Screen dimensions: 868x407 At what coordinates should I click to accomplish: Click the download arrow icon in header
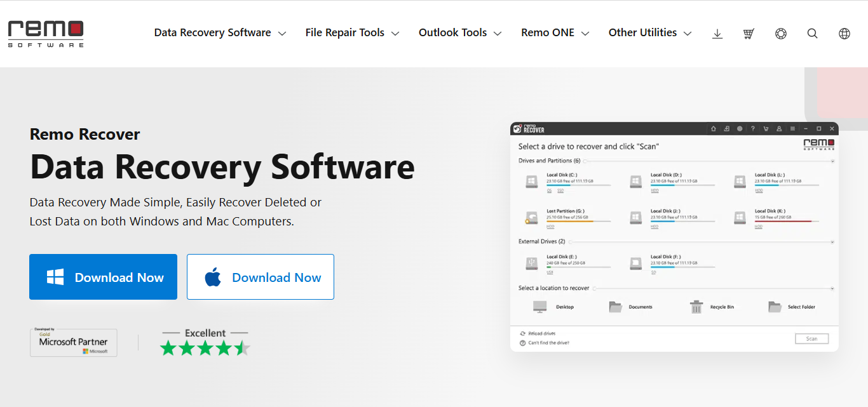coord(717,34)
